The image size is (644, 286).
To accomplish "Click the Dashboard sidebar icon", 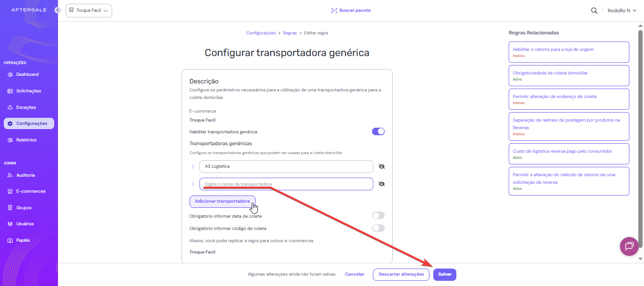I will [x=10, y=74].
